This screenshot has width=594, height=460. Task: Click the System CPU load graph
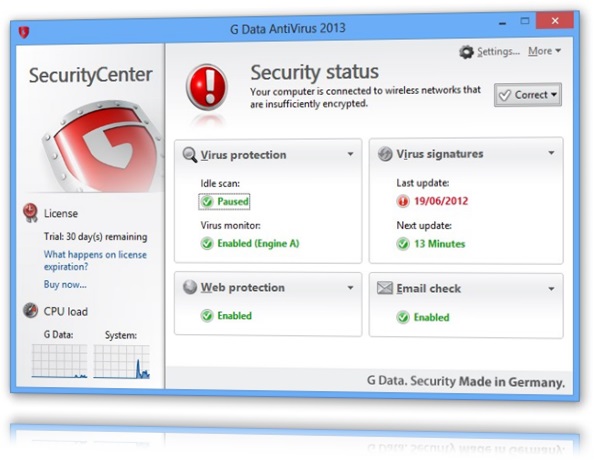pyautogui.click(x=122, y=361)
